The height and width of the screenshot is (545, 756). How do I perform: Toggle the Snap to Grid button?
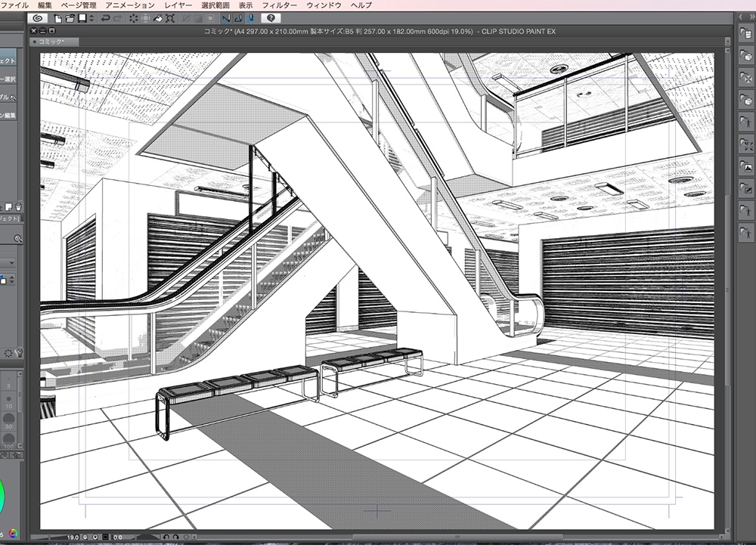click(x=249, y=17)
